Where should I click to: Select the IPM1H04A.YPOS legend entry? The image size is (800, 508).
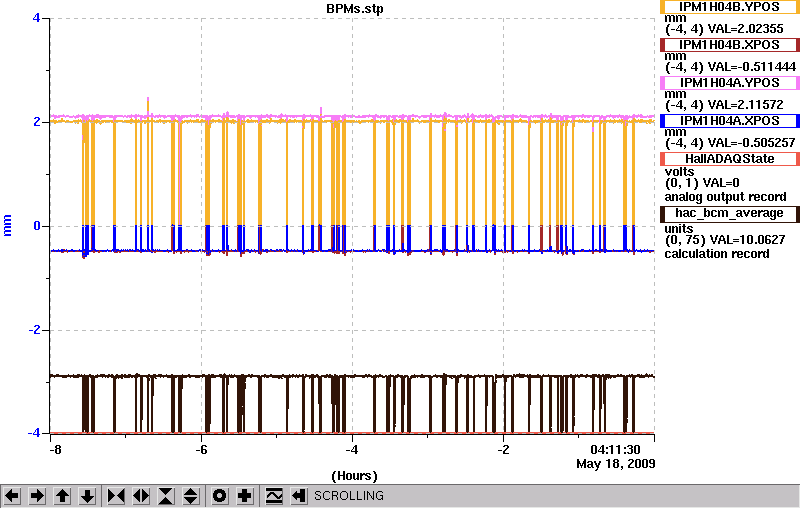(730, 83)
